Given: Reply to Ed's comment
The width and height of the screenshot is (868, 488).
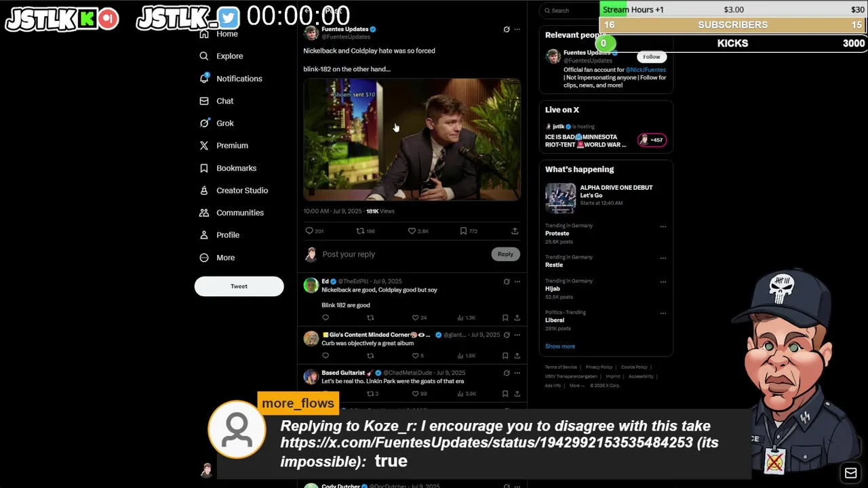Looking at the screenshot, I should pyautogui.click(x=325, y=318).
